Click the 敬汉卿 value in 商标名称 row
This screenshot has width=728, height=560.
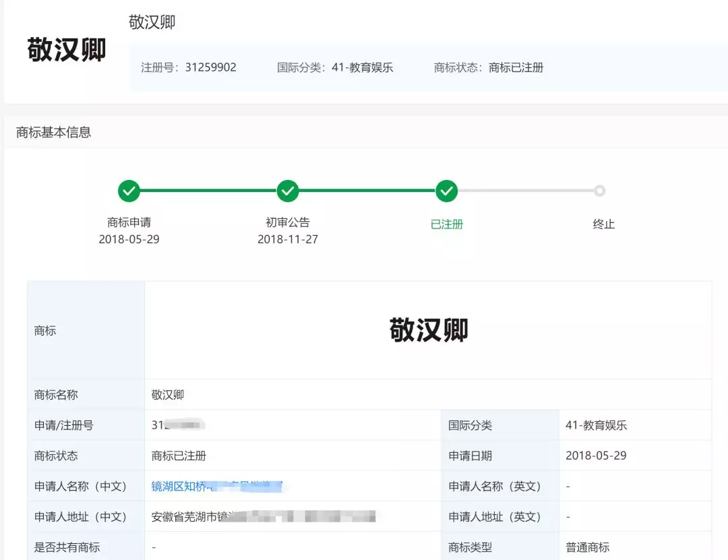[x=168, y=395]
